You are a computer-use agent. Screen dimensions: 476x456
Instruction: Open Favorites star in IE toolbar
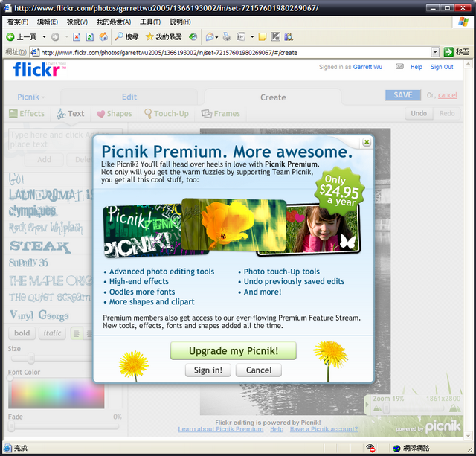(x=149, y=36)
